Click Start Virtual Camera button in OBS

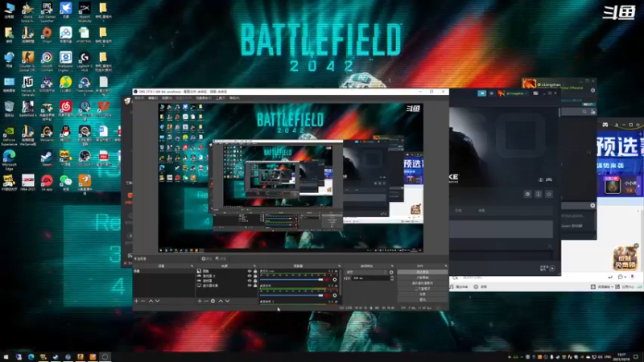click(x=423, y=283)
